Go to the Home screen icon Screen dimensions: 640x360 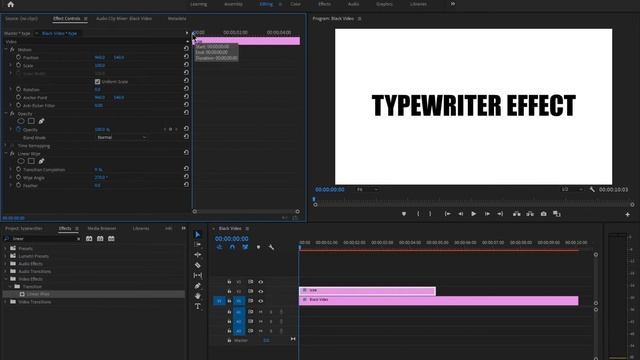coord(11,4)
